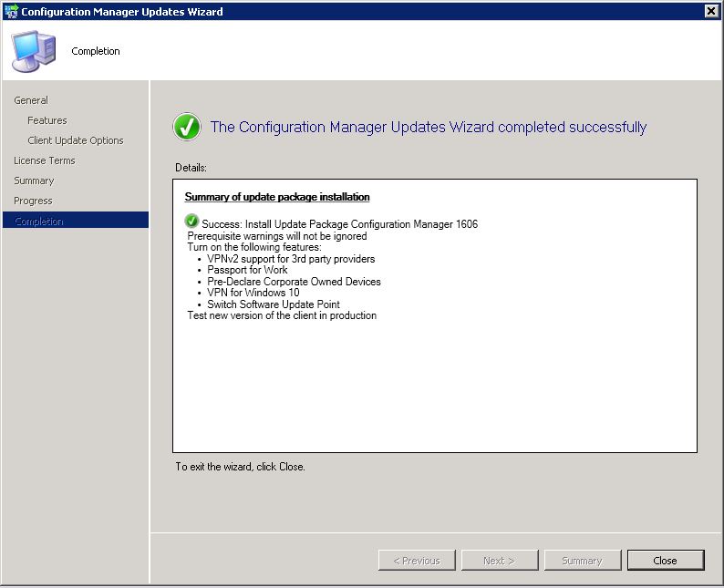The image size is (724, 588).
Task: Click 'Passport for Work' list item
Action: 247,270
